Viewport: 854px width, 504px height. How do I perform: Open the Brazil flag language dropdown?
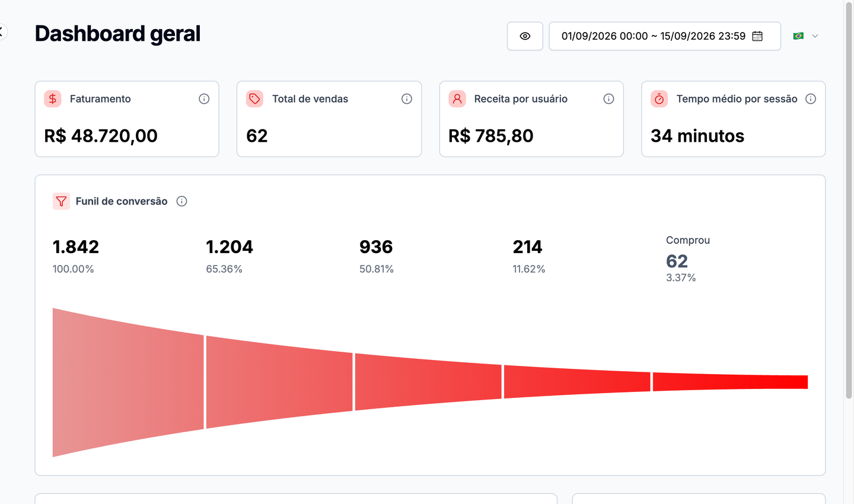click(x=806, y=36)
